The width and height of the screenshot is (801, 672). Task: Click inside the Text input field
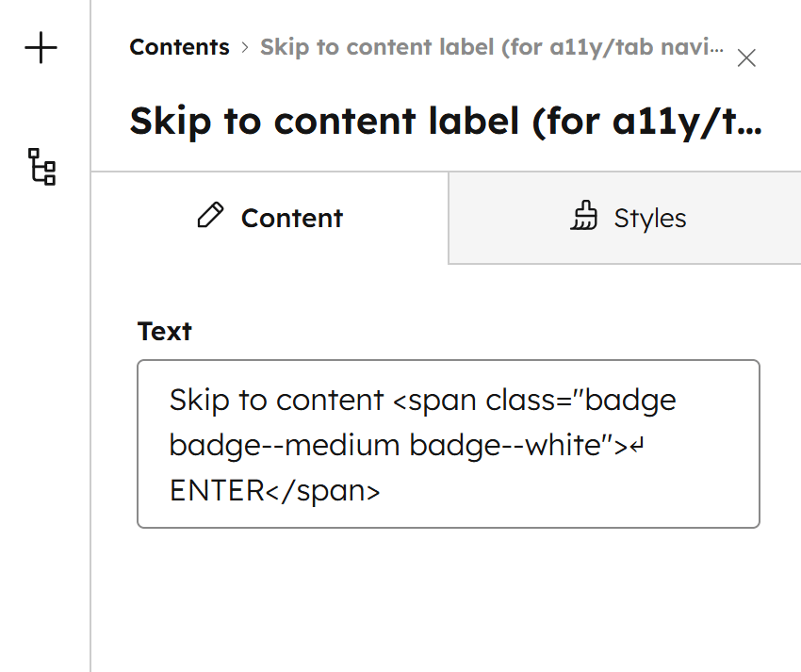click(x=450, y=443)
